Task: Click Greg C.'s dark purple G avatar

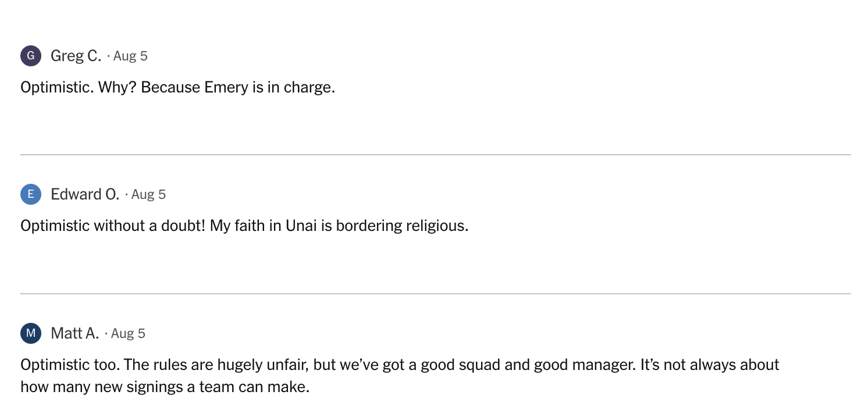Action: (x=31, y=56)
